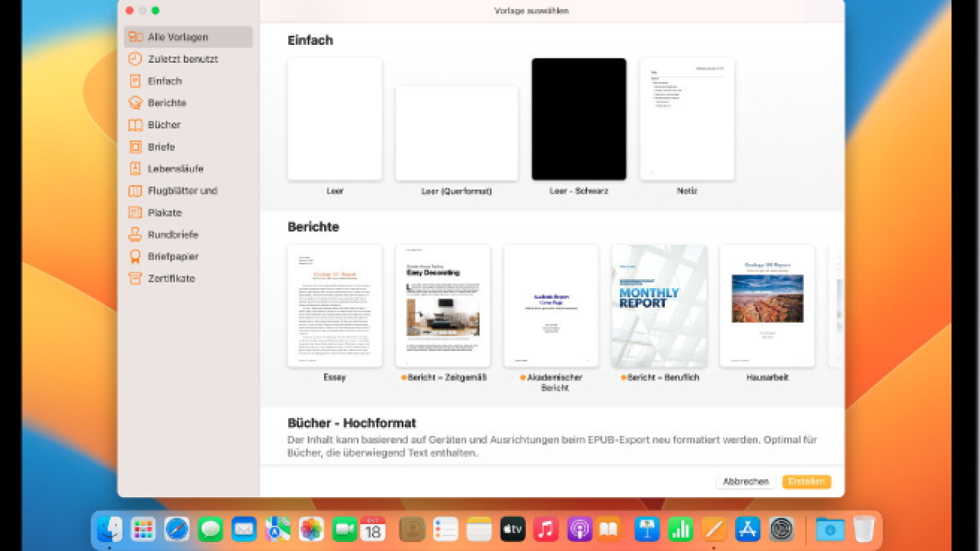Pick the Leer blank template

[x=335, y=119]
